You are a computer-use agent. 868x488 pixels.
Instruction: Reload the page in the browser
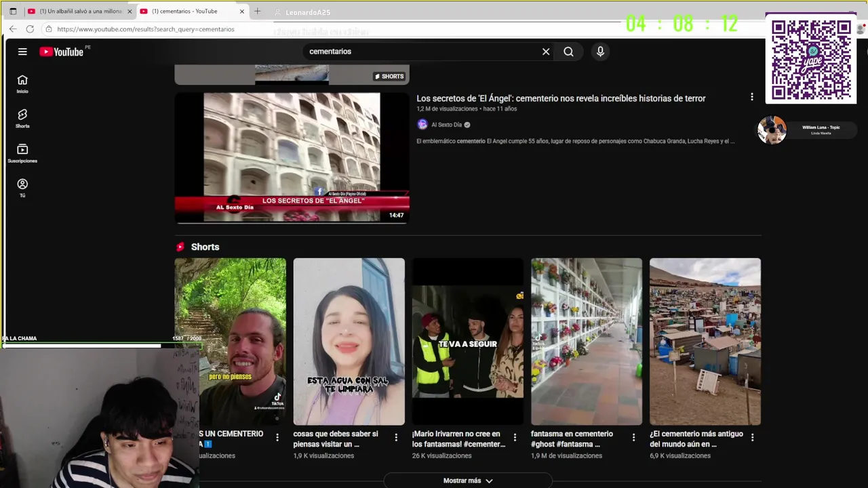(x=30, y=29)
